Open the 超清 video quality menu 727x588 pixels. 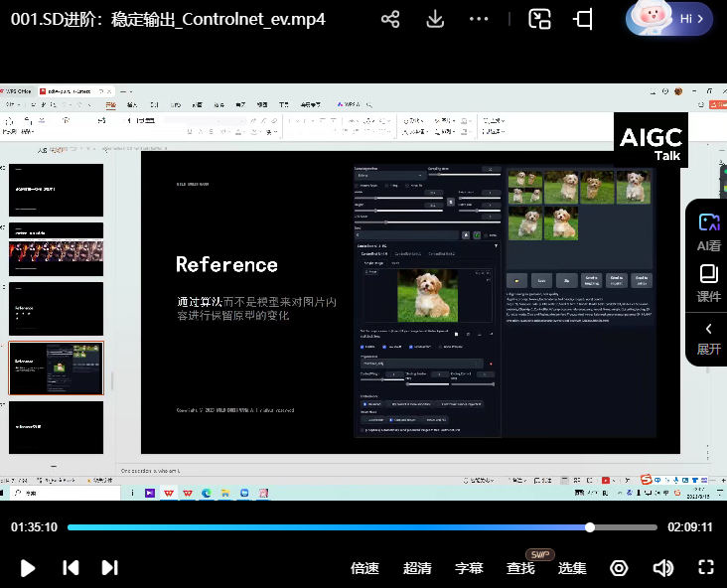417,568
